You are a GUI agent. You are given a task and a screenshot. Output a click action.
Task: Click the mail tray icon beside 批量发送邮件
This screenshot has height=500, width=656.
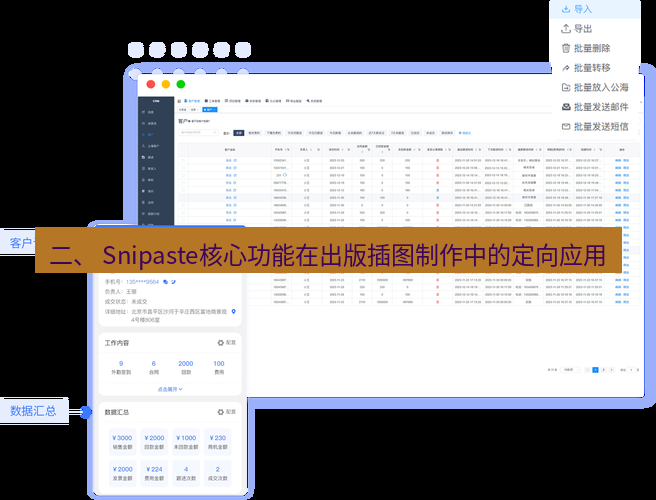pos(566,107)
